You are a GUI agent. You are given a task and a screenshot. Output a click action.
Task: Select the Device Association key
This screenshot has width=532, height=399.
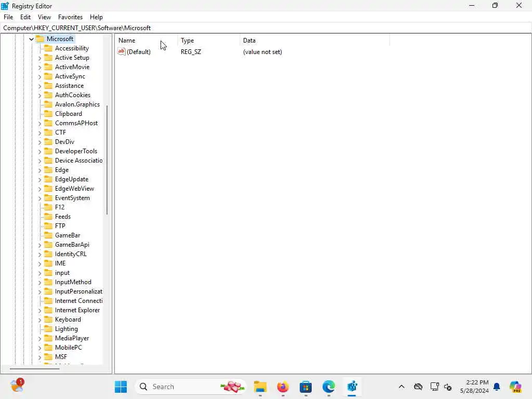(79, 161)
